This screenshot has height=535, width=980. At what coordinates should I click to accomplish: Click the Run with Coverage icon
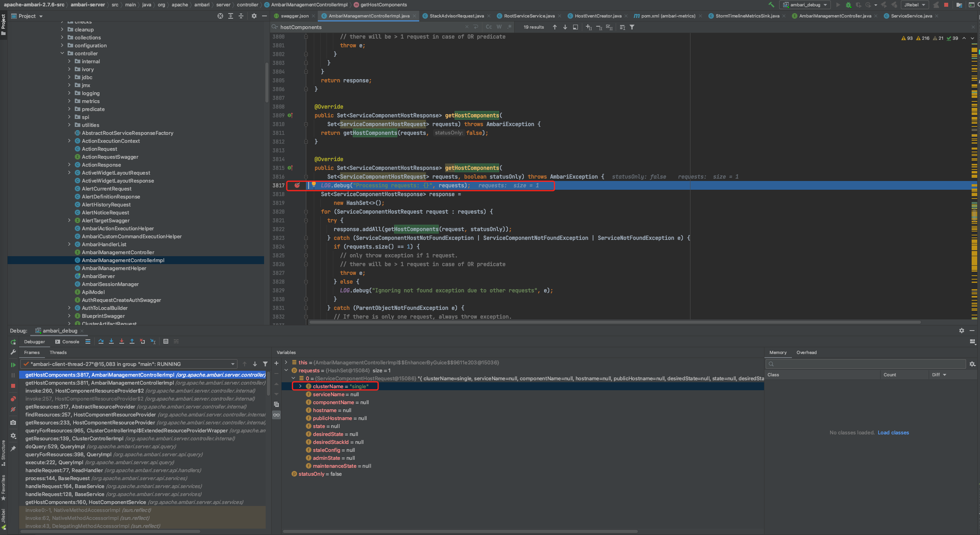[x=859, y=5]
